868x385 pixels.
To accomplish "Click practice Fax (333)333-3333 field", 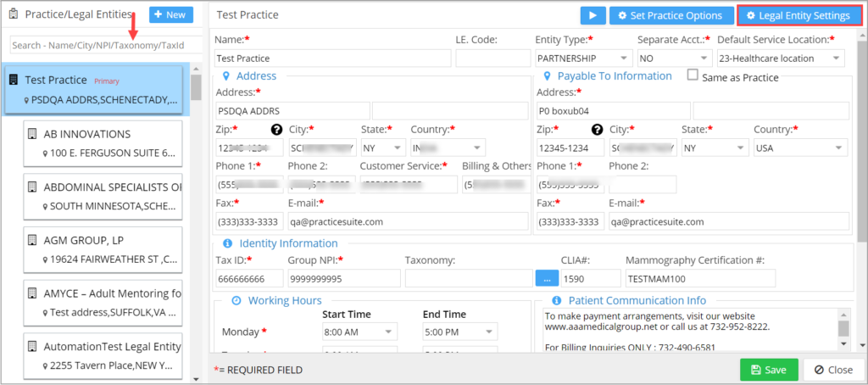I will tap(249, 221).
